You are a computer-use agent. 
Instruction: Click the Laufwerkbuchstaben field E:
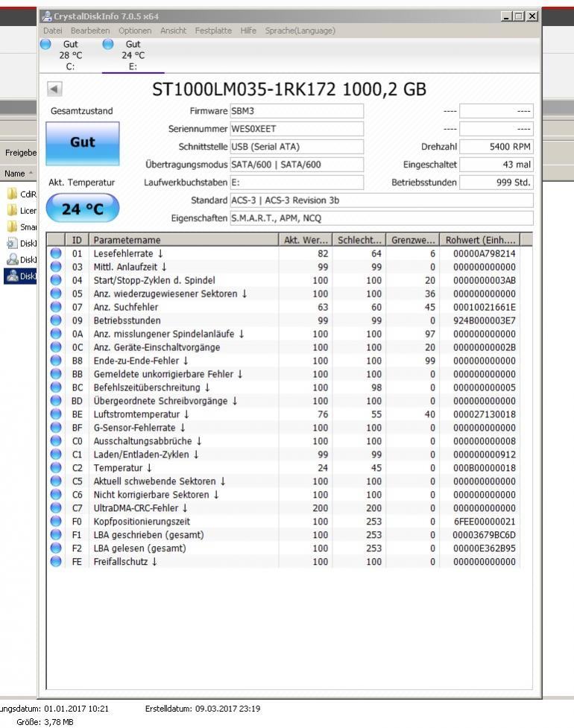(x=297, y=183)
